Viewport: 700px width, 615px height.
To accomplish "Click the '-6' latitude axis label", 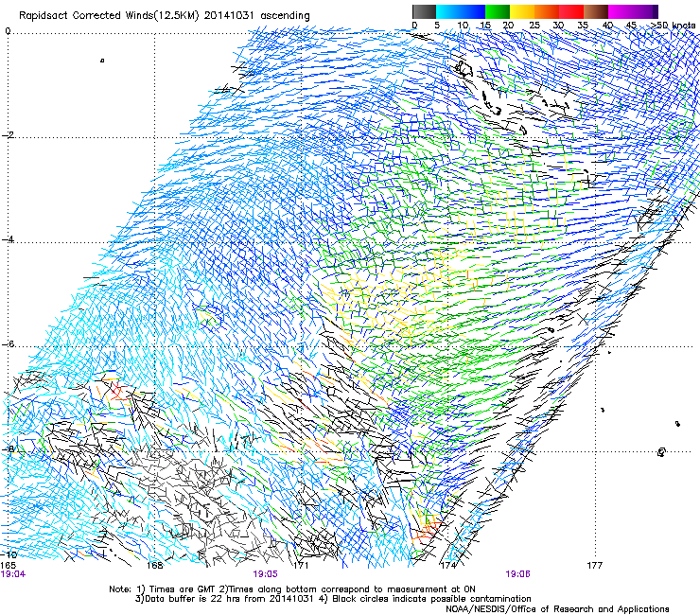I will point(9,344).
